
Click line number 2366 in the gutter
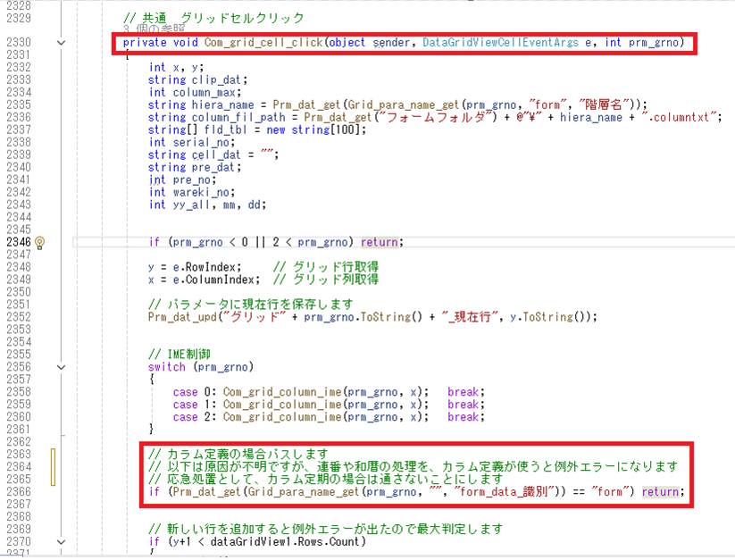(x=17, y=491)
